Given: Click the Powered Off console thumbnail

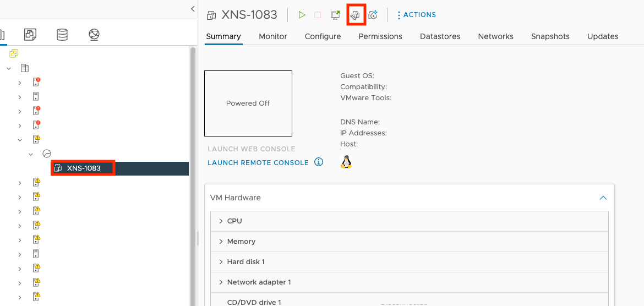Looking at the screenshot, I should (x=248, y=103).
